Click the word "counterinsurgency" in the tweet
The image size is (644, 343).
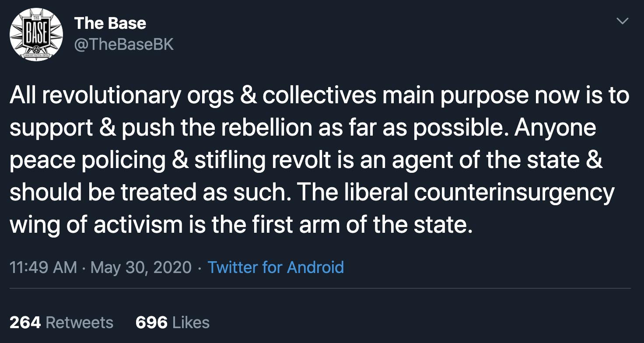(x=514, y=192)
